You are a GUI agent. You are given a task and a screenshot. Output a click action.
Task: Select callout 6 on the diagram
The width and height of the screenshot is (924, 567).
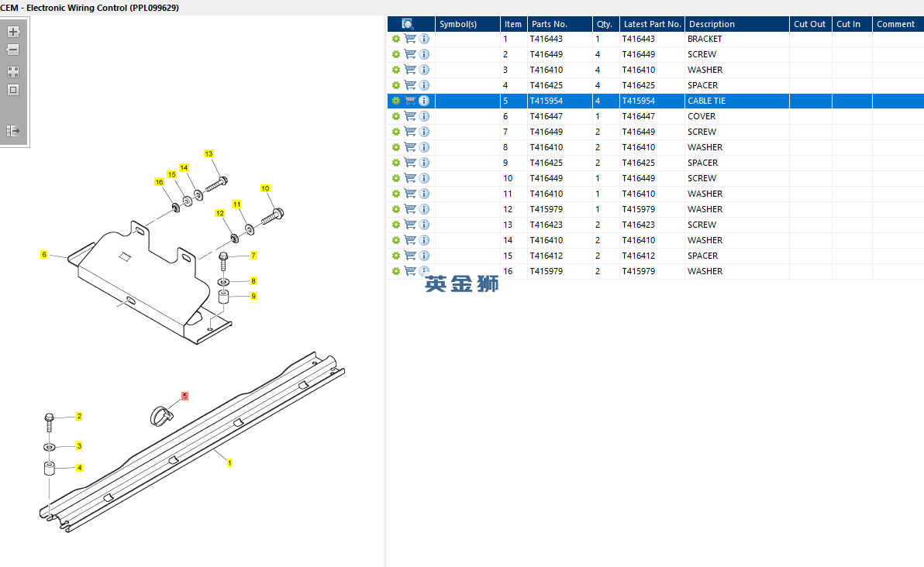tap(44, 255)
